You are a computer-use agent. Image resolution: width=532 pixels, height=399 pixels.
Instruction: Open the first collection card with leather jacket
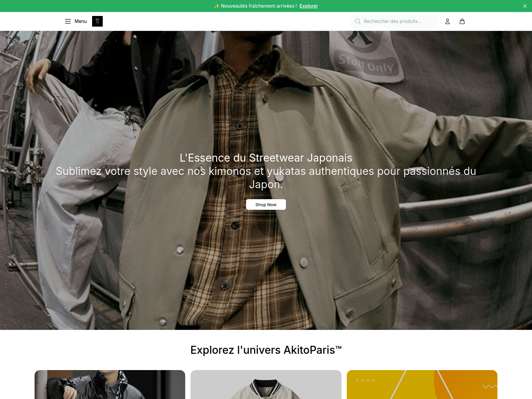tap(110, 384)
